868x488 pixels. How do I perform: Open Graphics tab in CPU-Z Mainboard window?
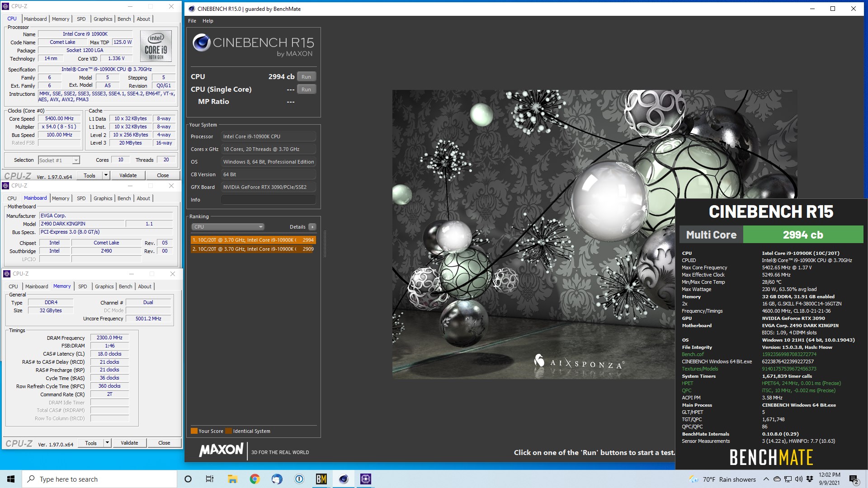[103, 198]
